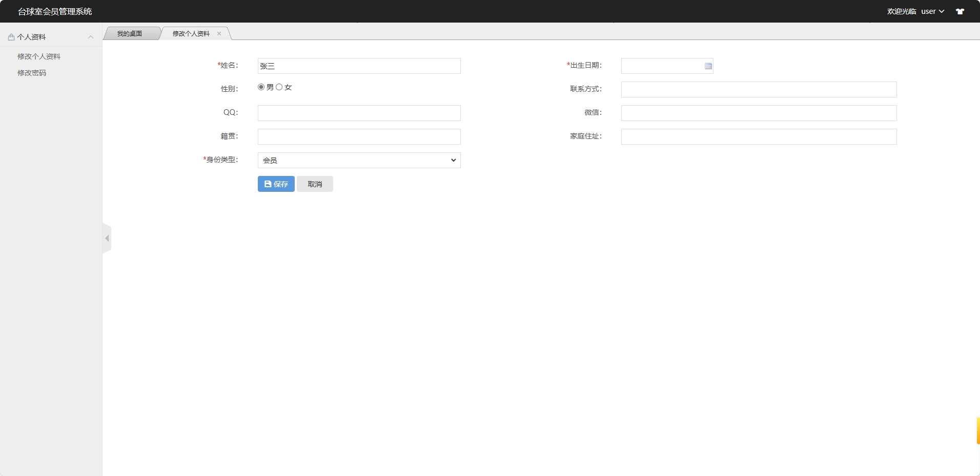Screen dimensions: 980x476
Task: Select the 女 gender radio button
Action: 279,87
